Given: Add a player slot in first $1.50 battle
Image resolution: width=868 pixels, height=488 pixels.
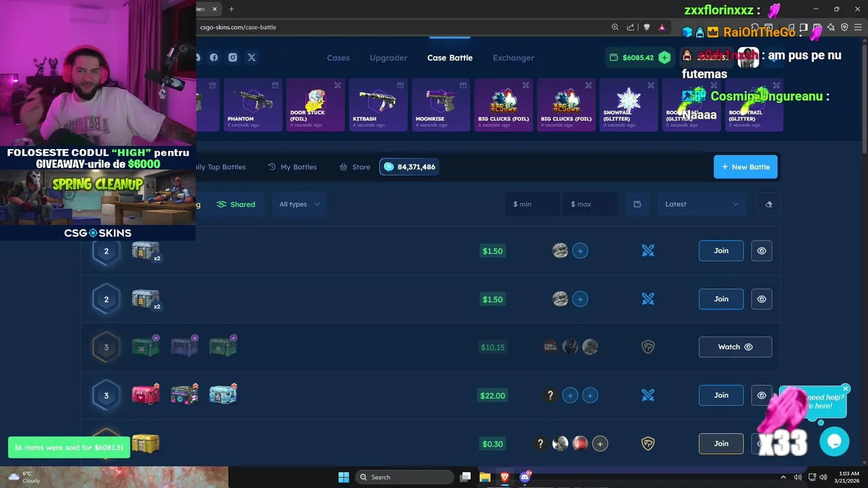Looking at the screenshot, I should (x=580, y=251).
